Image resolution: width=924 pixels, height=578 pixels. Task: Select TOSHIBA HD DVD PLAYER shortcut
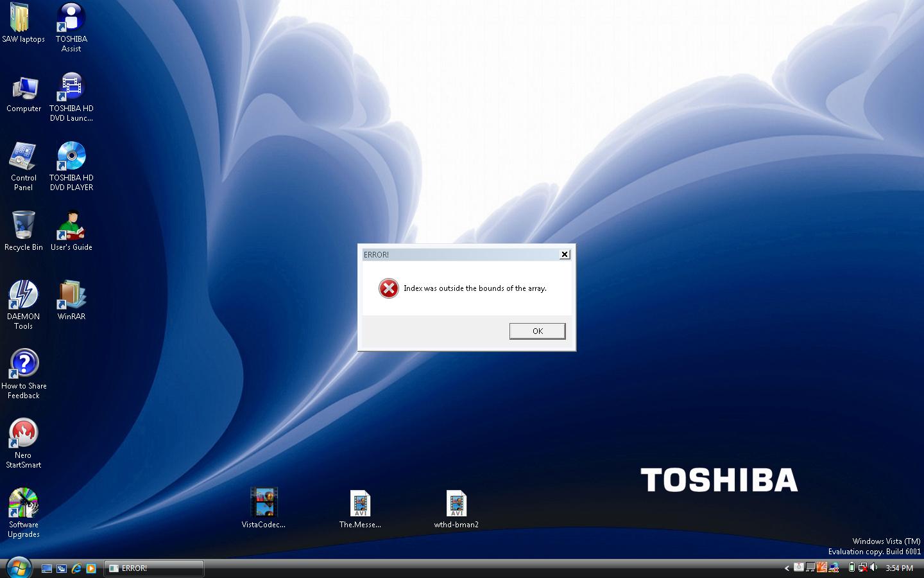coord(71,166)
